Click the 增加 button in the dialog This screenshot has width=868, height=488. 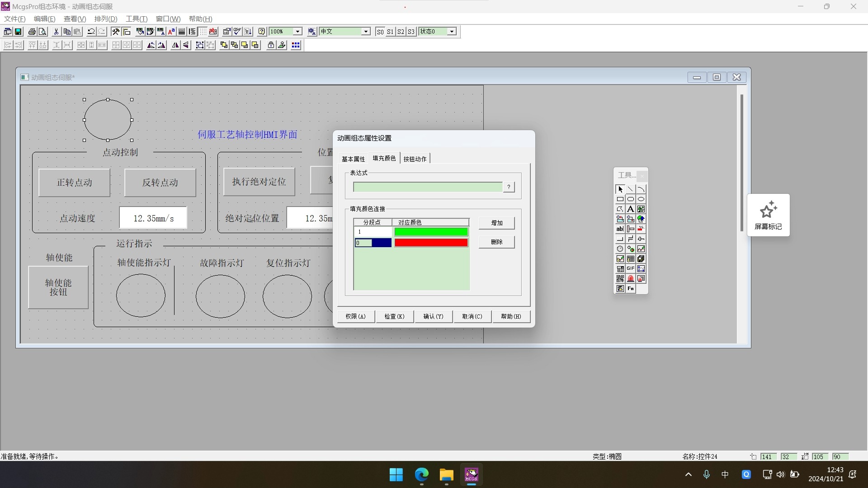[497, 223]
